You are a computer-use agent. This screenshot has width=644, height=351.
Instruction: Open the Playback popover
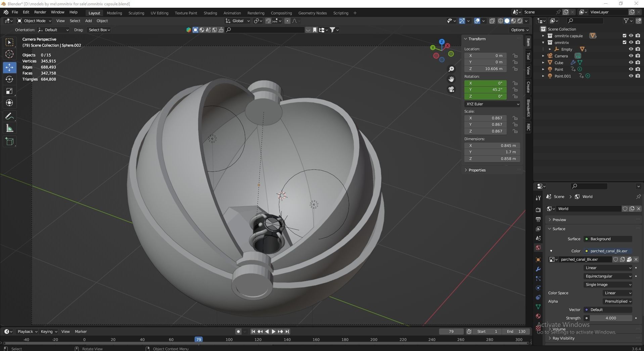coord(27,332)
